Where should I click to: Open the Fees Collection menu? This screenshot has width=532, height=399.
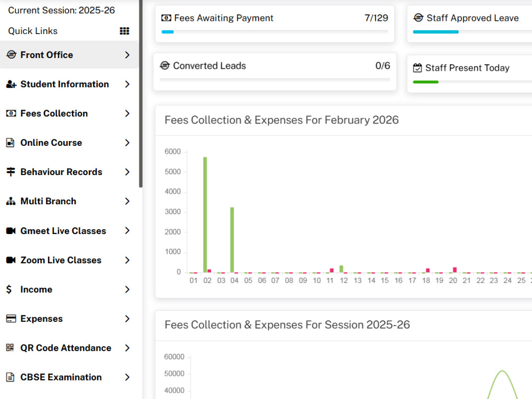[69, 113]
